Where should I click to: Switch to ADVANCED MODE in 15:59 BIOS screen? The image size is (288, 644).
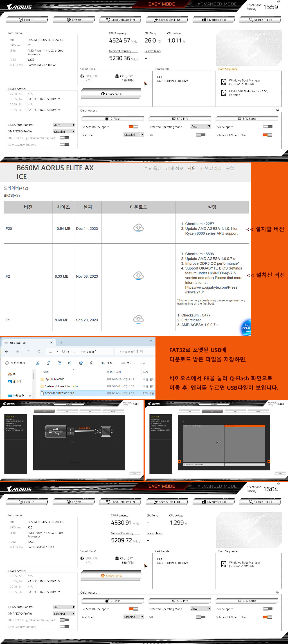tap(217, 4)
